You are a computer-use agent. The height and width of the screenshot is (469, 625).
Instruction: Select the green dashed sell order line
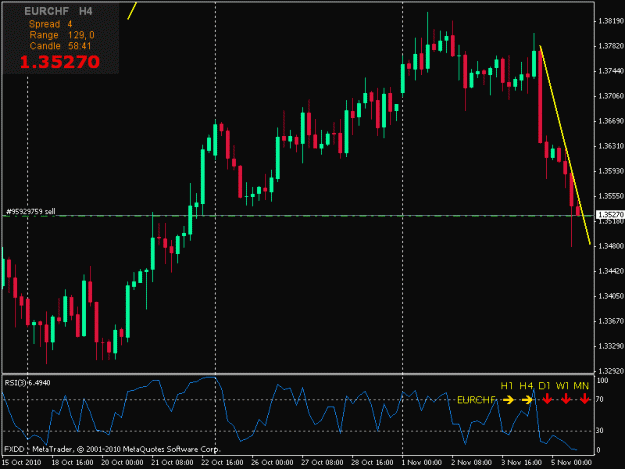tap(299, 216)
